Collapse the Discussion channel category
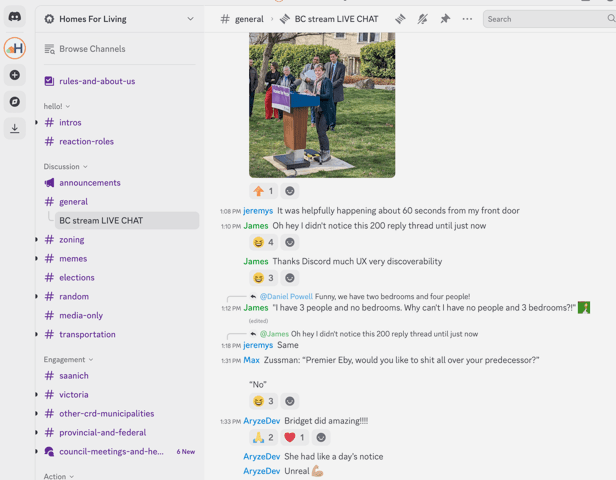 [x=65, y=167]
